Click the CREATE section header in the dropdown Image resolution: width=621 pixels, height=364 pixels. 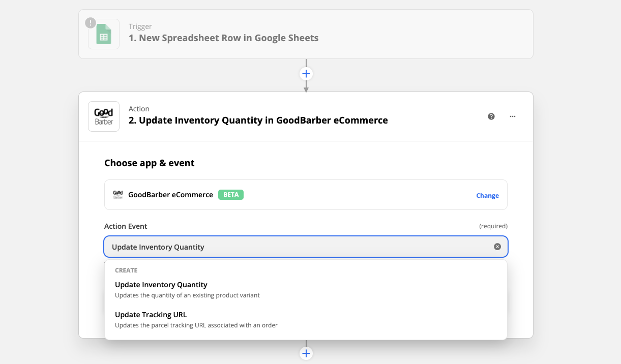(126, 270)
